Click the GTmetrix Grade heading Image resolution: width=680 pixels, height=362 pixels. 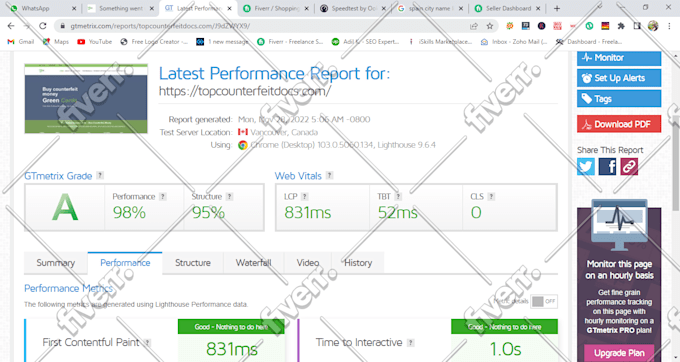[x=58, y=176]
